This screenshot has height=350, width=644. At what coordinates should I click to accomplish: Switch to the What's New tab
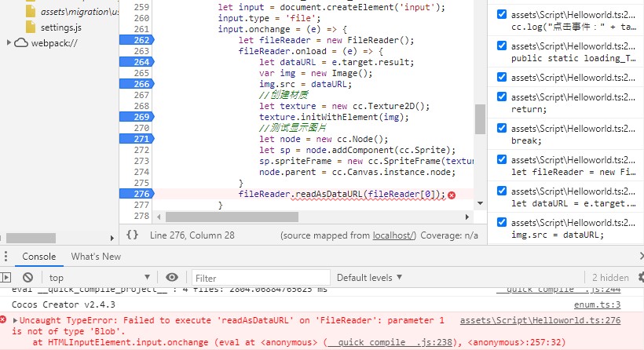tap(96, 257)
